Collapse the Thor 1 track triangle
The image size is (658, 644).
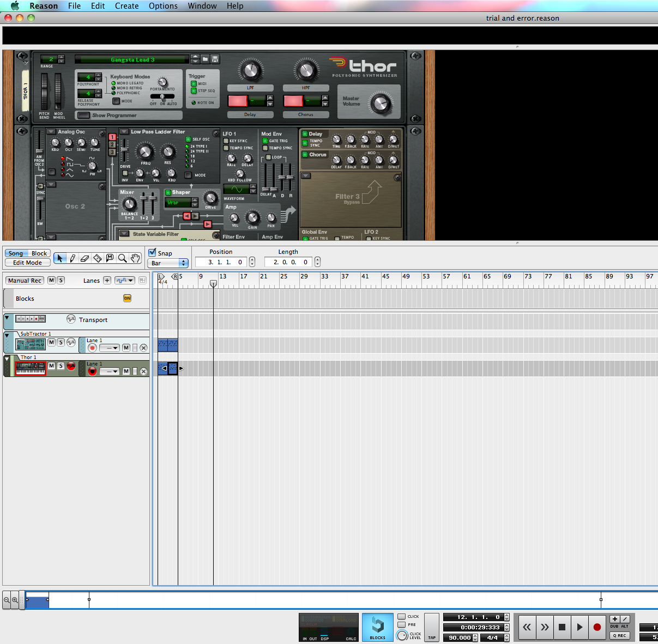point(7,359)
